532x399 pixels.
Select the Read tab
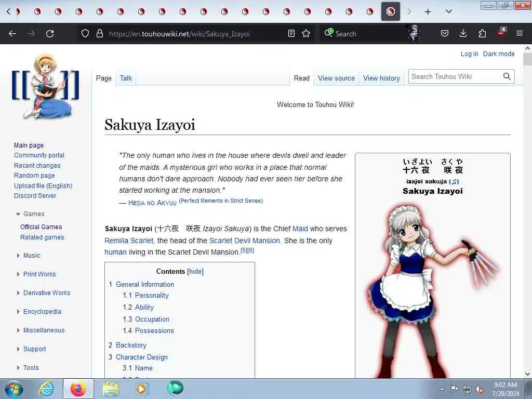[301, 78]
